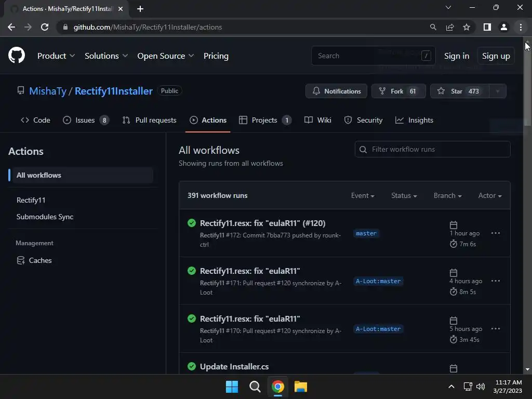Click the Chrome taskbar icon
The image size is (532, 399).
pyautogui.click(x=278, y=387)
